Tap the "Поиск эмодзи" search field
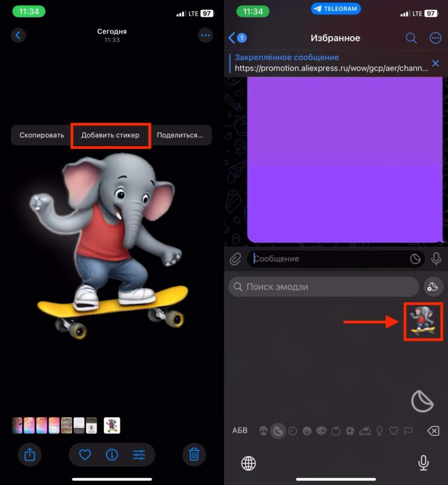The width and height of the screenshot is (448, 485). point(324,286)
